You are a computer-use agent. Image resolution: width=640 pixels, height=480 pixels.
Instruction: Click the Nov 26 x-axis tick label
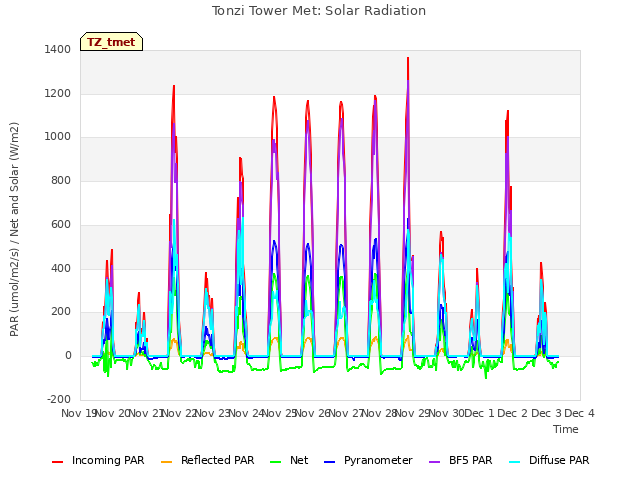click(x=313, y=413)
